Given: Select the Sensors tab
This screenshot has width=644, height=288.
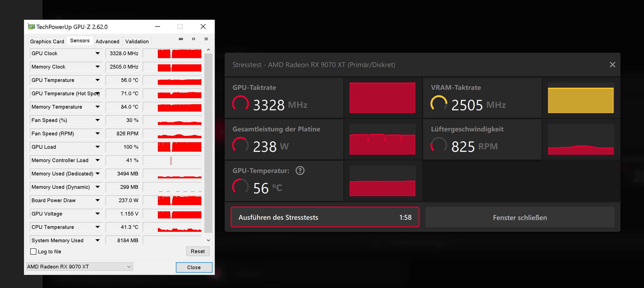Looking at the screenshot, I should click(x=80, y=40).
